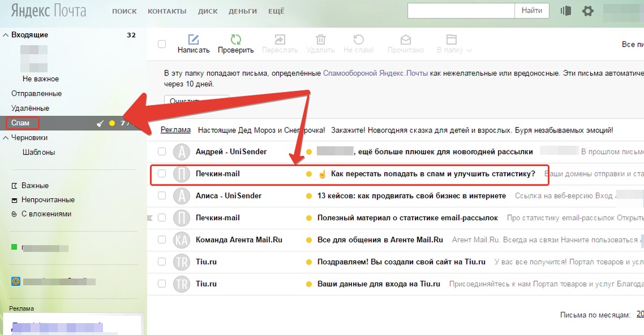The height and width of the screenshot is (335, 644).
Task: Open the themes icon beside gear
Action: tap(565, 11)
